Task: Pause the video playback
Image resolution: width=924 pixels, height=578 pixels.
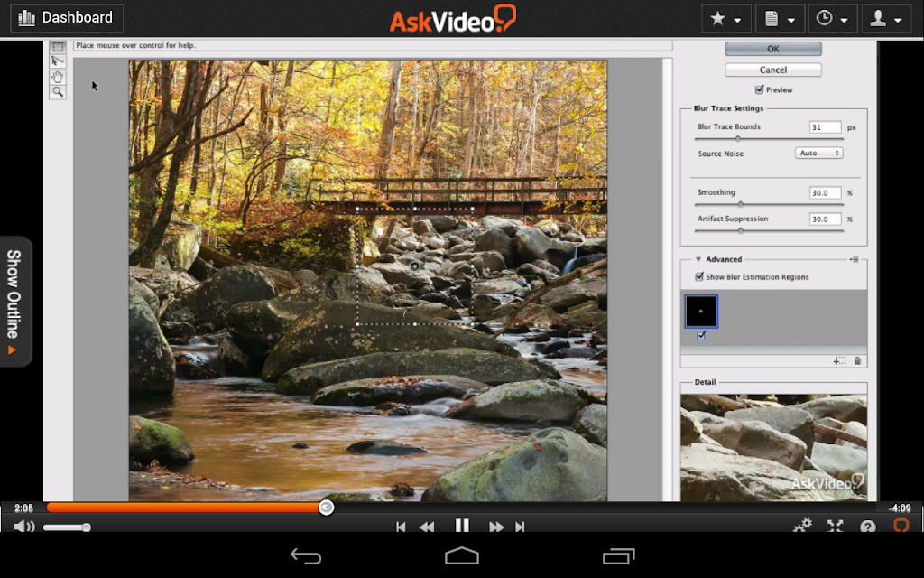Action: 462,527
